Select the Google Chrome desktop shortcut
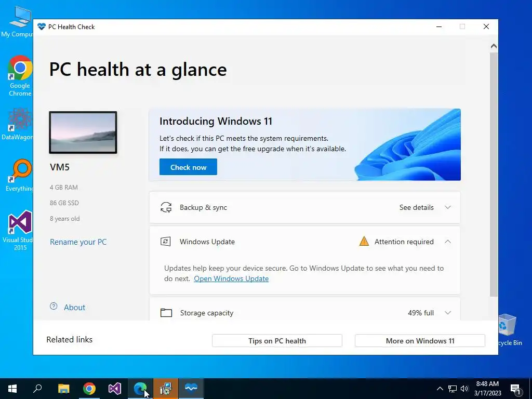This screenshot has width=532, height=399. coord(20,76)
